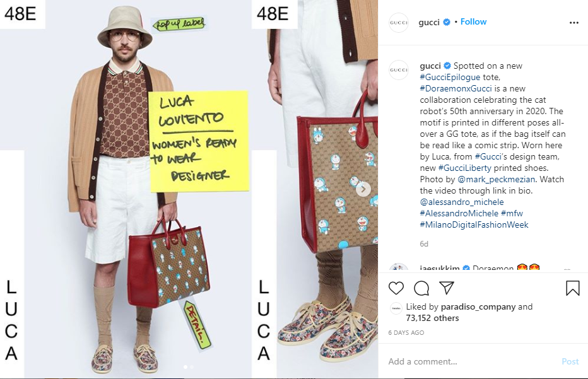Follow the gucci account

coord(473,21)
